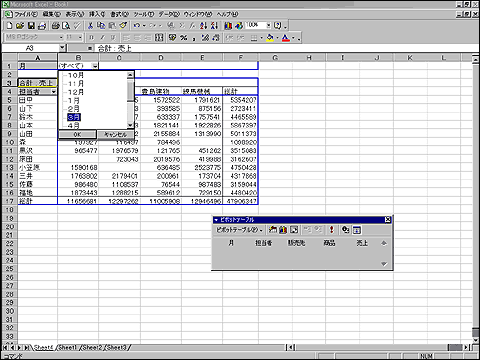
Task: Open the データ (Data) menu
Action: coord(169,14)
